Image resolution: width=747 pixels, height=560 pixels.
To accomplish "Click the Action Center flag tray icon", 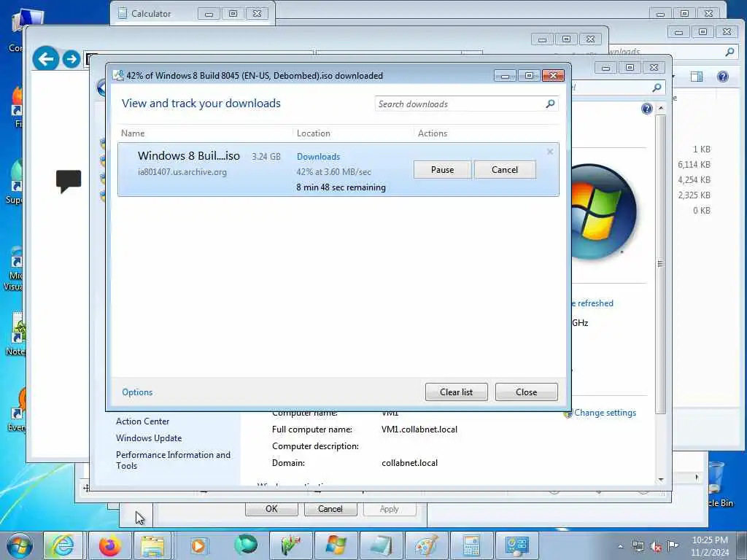I will [673, 545].
